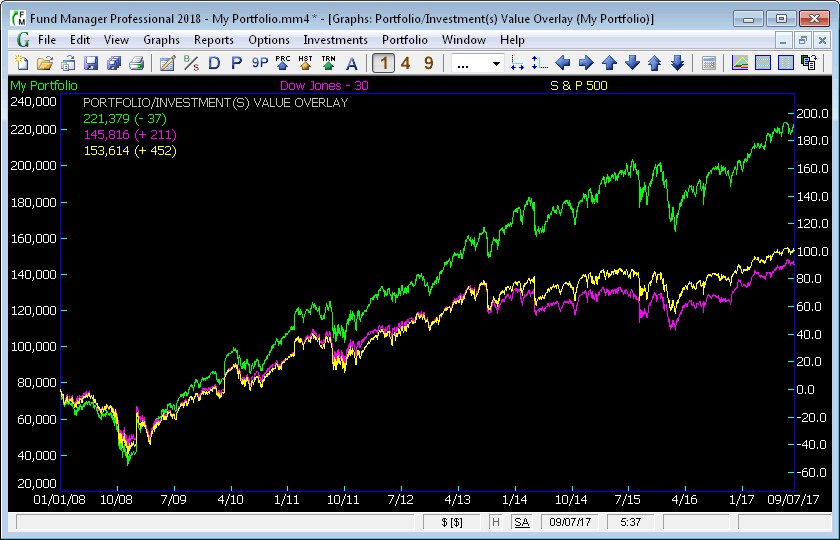Save the portfolio with the floppy disk icon
Viewport: 840px width, 540px height.
pyautogui.click(x=91, y=63)
